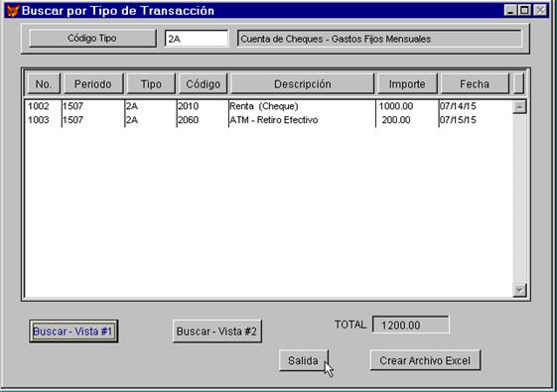Image resolution: width=557 pixels, height=392 pixels.
Task: Run the Buscar - Vista #1 search
Action: tap(73, 331)
